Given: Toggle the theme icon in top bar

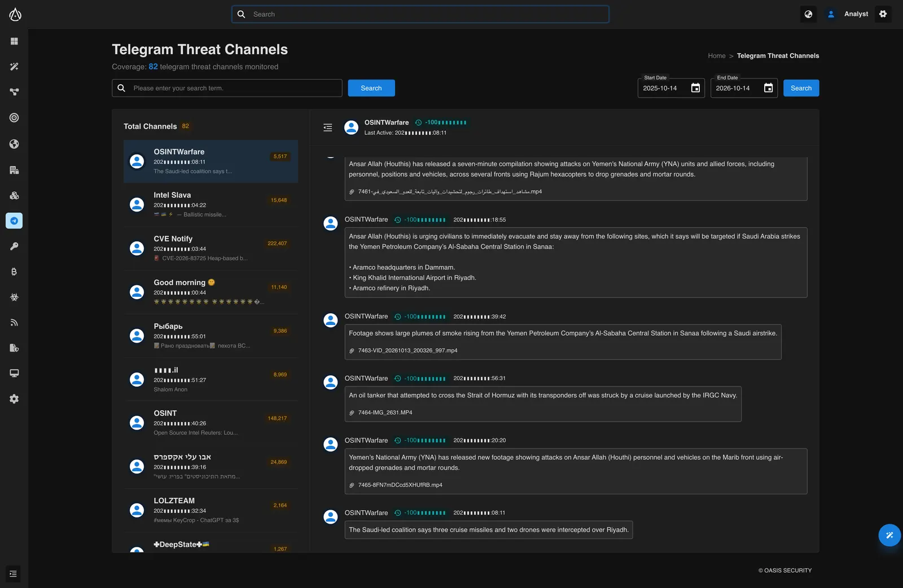Looking at the screenshot, I should pyautogui.click(x=808, y=14).
